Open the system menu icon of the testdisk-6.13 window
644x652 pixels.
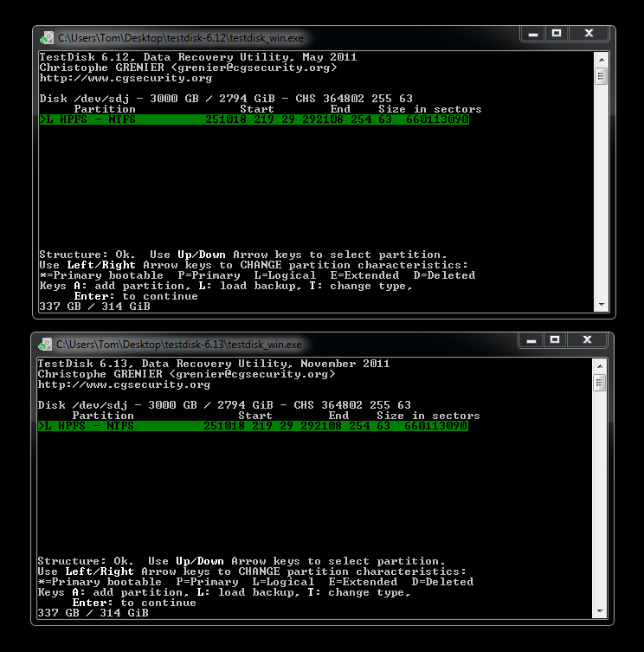coord(47,344)
